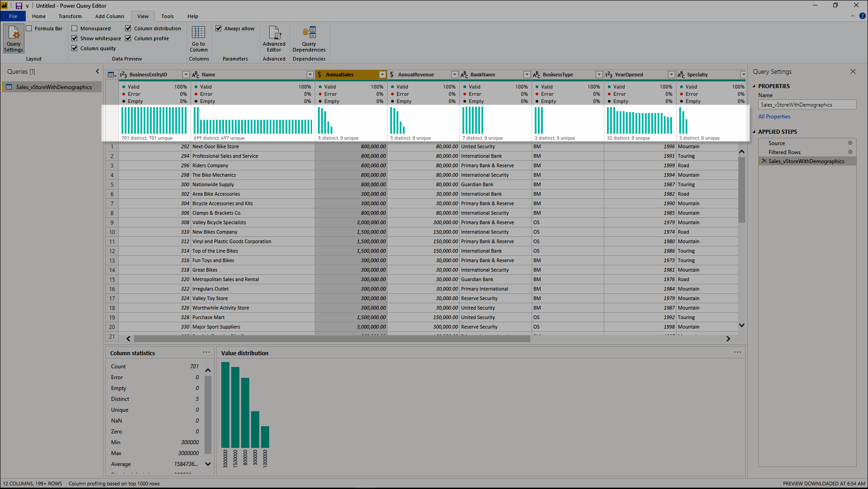Drag the AnnualSales value distribution slider

point(208,411)
